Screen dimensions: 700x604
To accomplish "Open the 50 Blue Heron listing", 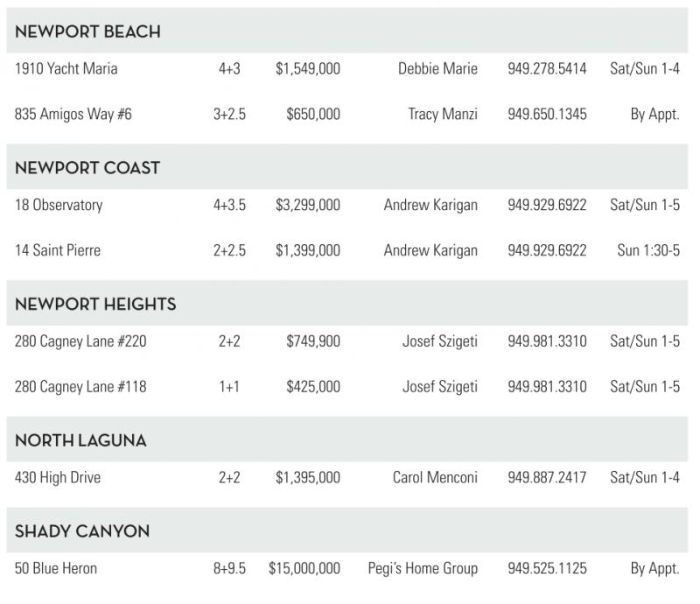I will coord(56,569).
